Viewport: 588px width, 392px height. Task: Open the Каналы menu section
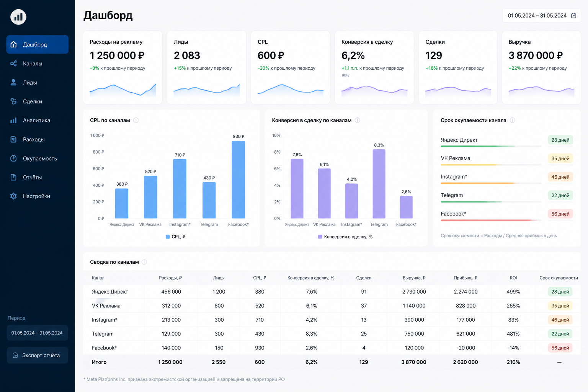click(x=38, y=64)
